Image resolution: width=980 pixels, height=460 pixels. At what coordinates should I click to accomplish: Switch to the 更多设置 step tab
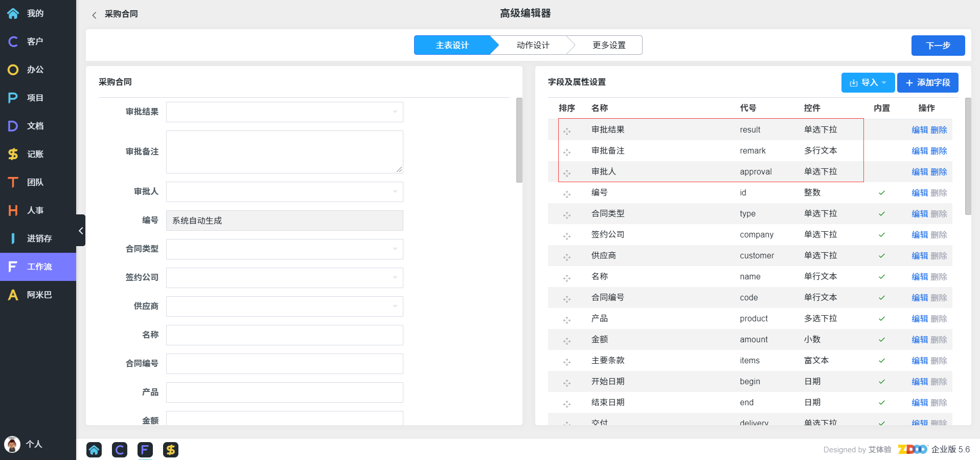(x=608, y=45)
